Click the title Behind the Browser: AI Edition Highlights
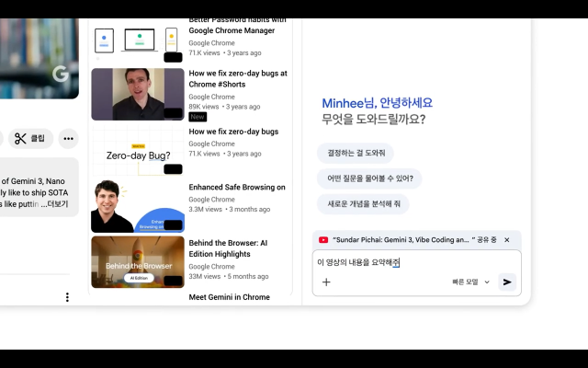Viewport: 588px width, 368px height. coord(228,248)
